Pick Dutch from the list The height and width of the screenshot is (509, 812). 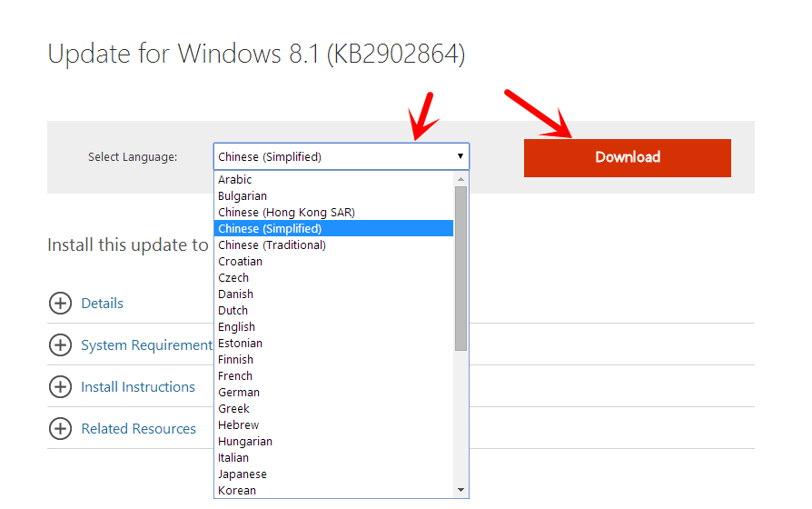(x=333, y=311)
